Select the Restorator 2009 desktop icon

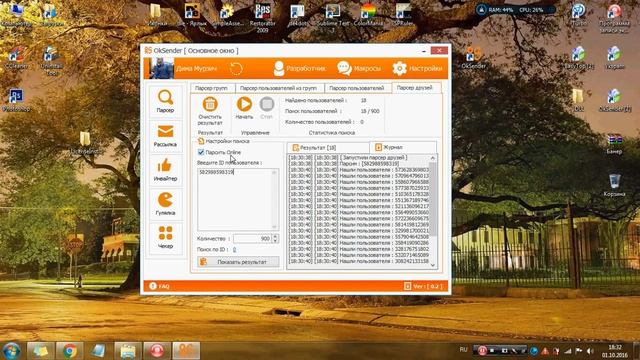point(262,18)
